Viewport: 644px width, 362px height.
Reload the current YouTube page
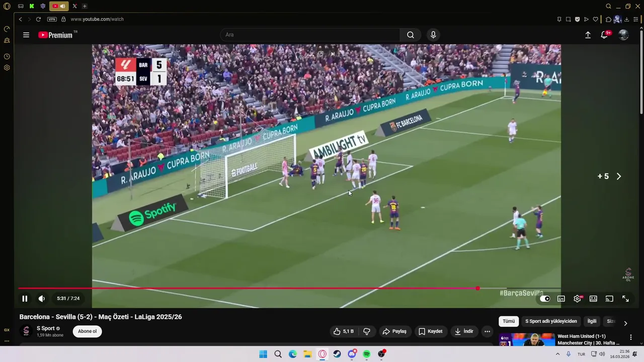pos(38,19)
